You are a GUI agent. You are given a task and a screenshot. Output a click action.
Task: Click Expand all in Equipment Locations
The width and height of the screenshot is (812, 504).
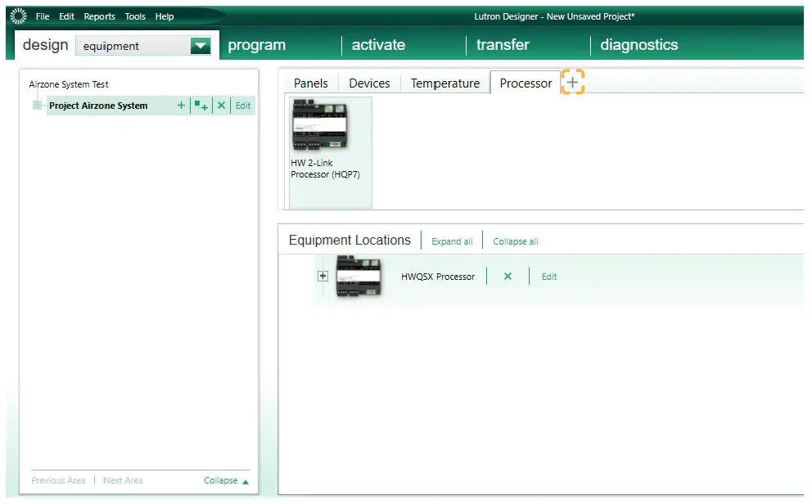pyautogui.click(x=452, y=241)
